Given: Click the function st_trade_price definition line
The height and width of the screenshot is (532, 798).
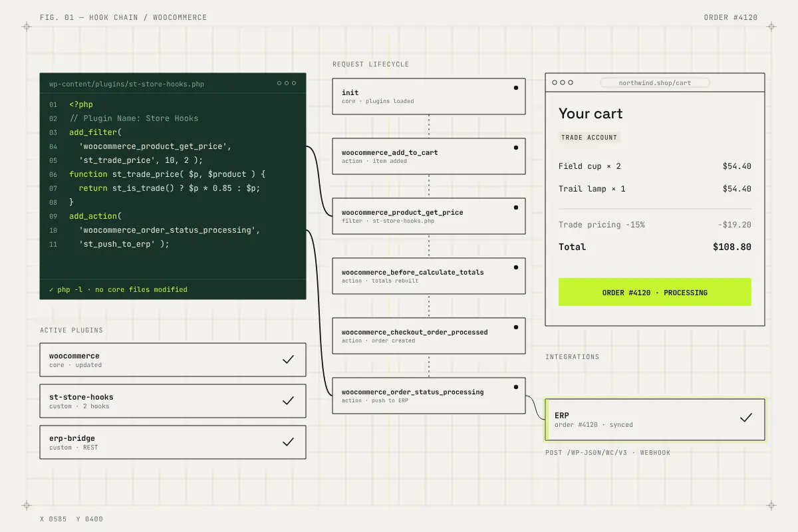Looking at the screenshot, I should click(x=168, y=174).
